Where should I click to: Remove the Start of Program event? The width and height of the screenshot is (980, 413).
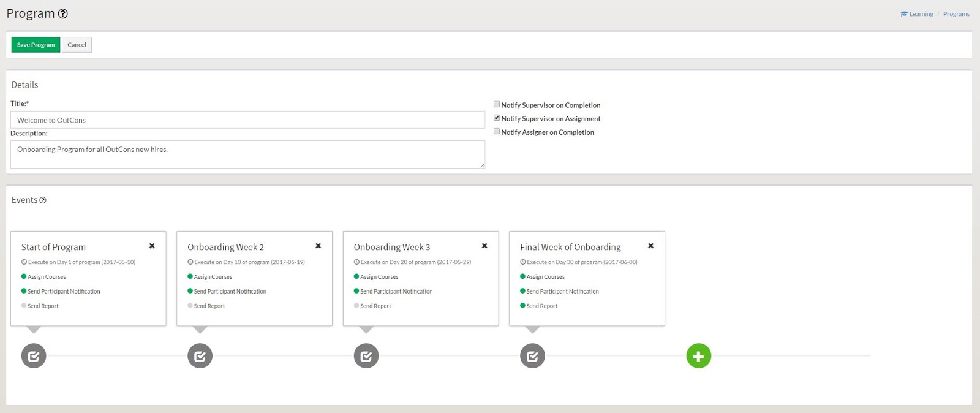pyautogui.click(x=152, y=246)
